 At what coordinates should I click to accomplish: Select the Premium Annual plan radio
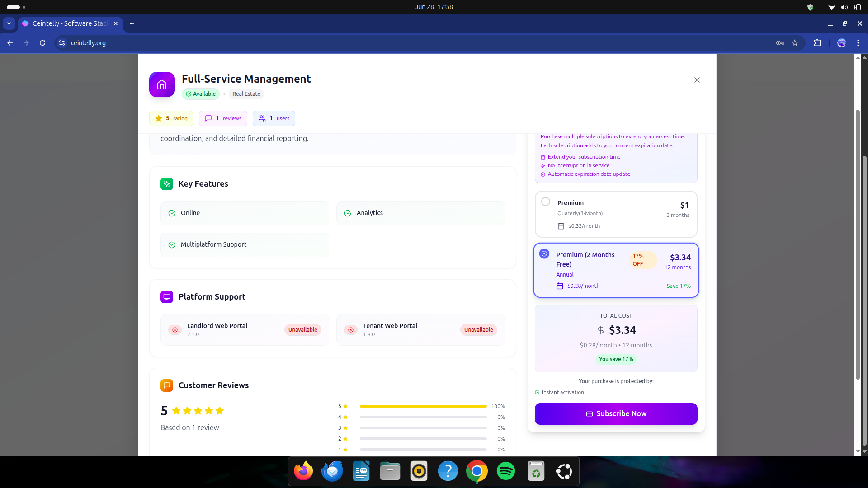(x=544, y=254)
